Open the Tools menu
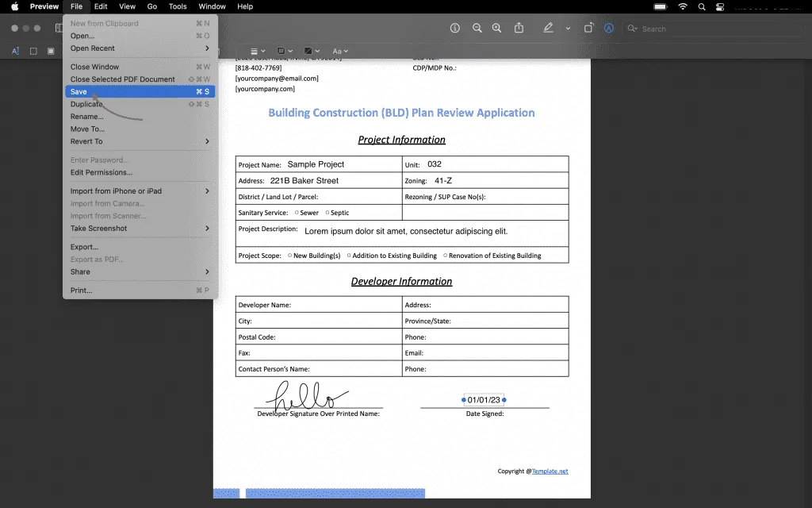Screen dimensions: 812x508 pyautogui.click(x=177, y=6)
